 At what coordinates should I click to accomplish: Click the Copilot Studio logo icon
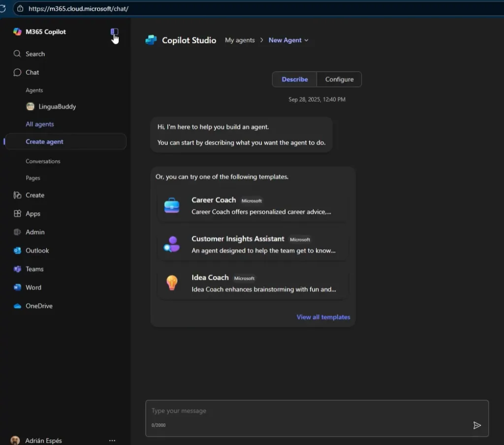click(151, 40)
